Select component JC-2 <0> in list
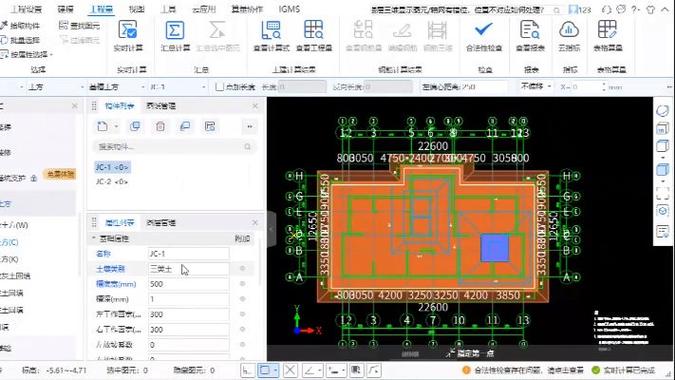This screenshot has height=380, width=675. (112, 182)
